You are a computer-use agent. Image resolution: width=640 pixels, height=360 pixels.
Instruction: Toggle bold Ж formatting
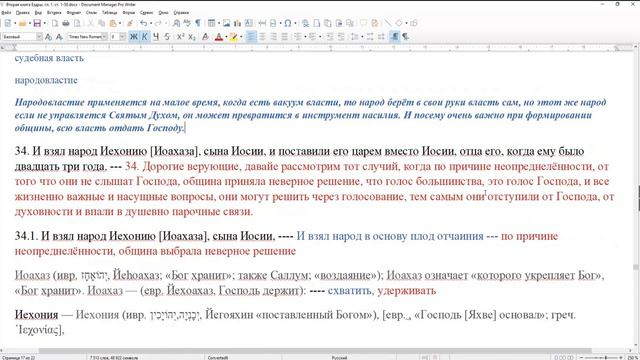pyautogui.click(x=133, y=37)
